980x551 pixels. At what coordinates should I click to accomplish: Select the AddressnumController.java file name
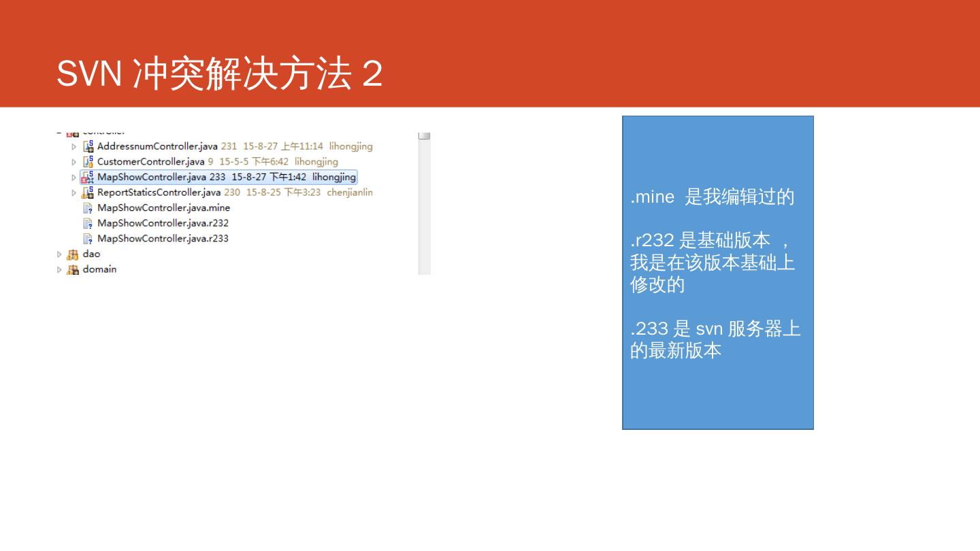157,146
